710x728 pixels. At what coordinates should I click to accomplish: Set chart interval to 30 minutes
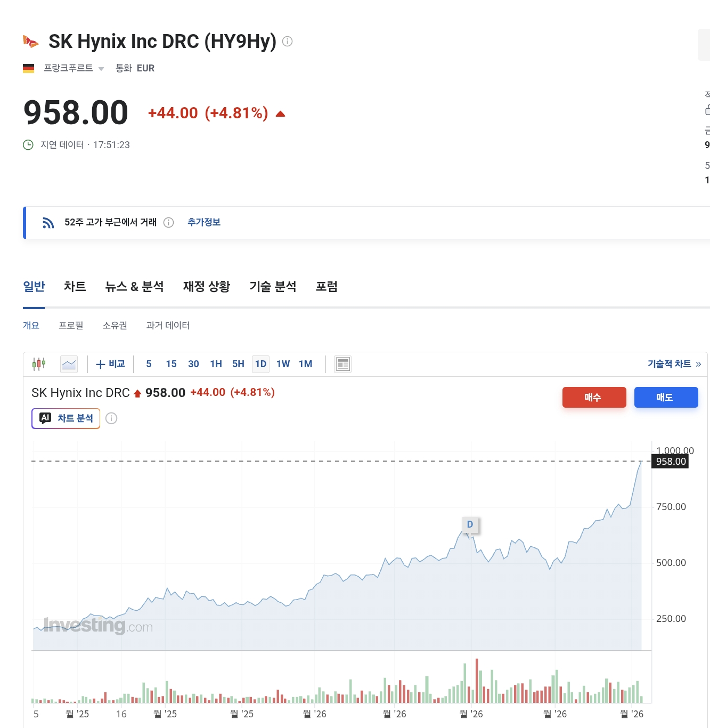193,364
